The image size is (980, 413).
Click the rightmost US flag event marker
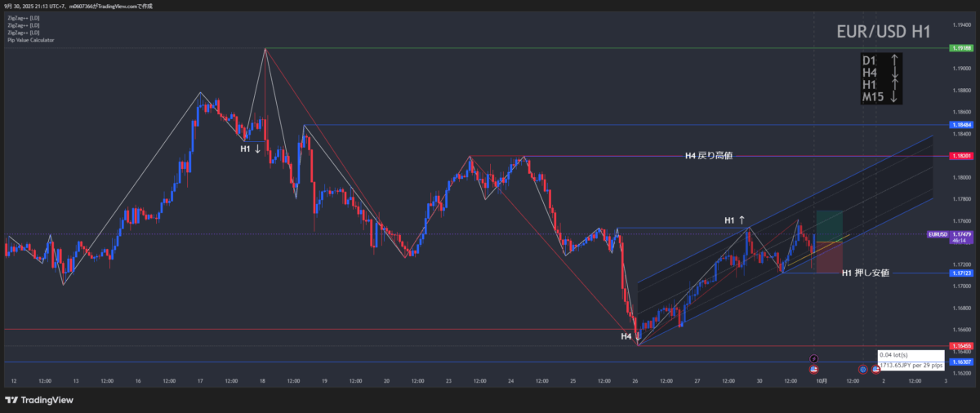[x=875, y=369]
